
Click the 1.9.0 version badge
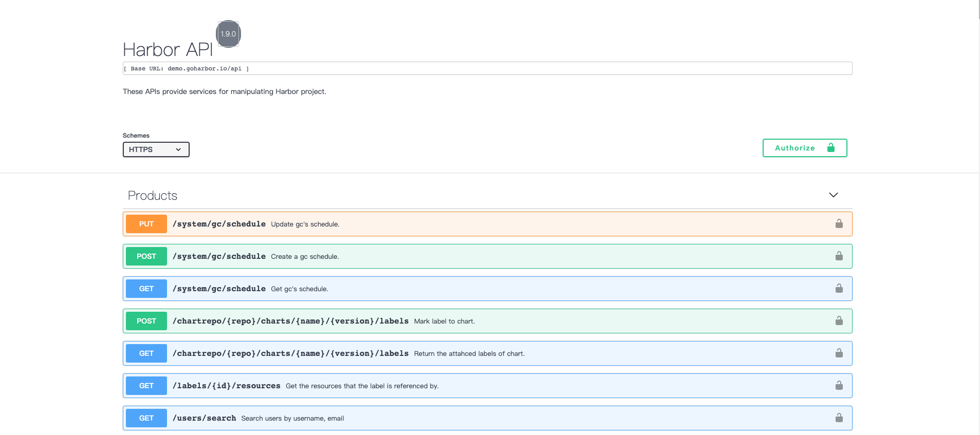click(228, 34)
